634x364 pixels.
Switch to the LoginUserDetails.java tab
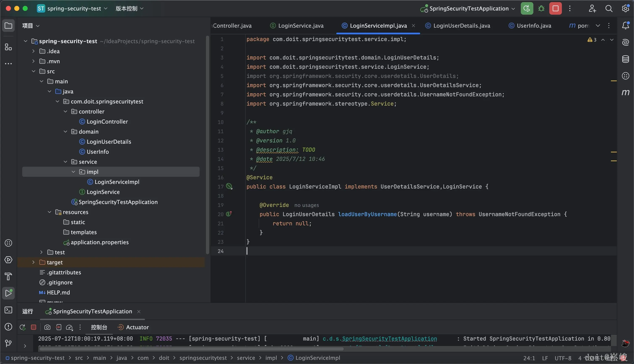click(x=461, y=26)
